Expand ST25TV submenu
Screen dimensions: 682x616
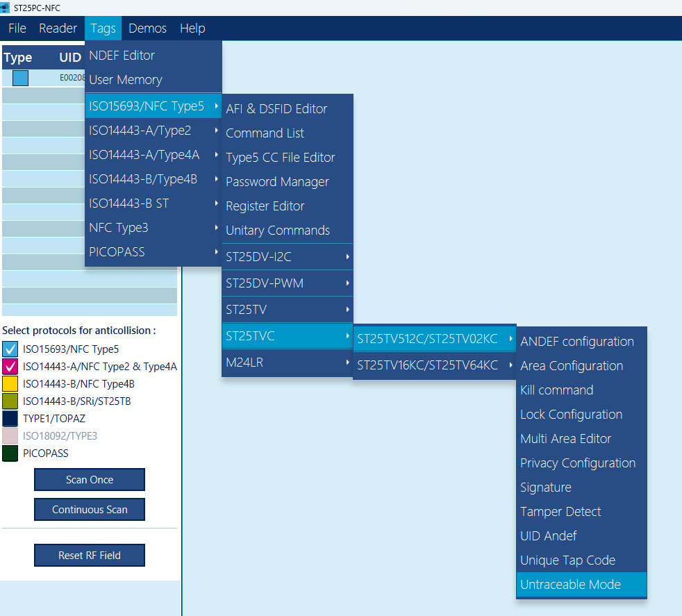287,310
